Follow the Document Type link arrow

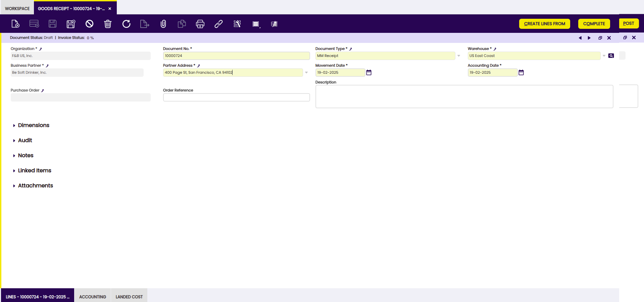pos(351,49)
